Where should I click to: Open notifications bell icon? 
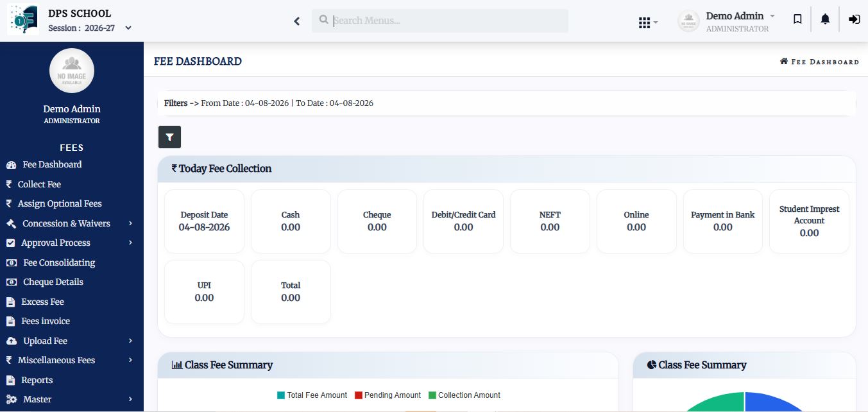pos(825,19)
